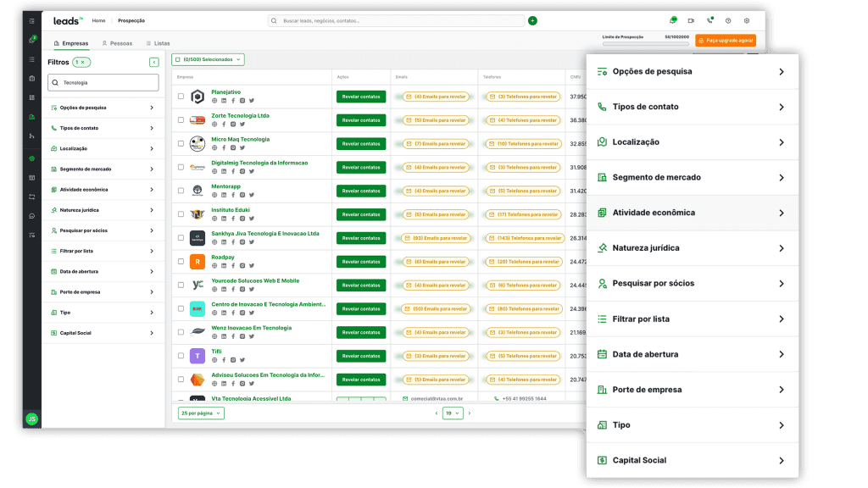Expand Tipos de contato in enlarged panel
This screenshot has width=868, height=488.
pos(692,107)
